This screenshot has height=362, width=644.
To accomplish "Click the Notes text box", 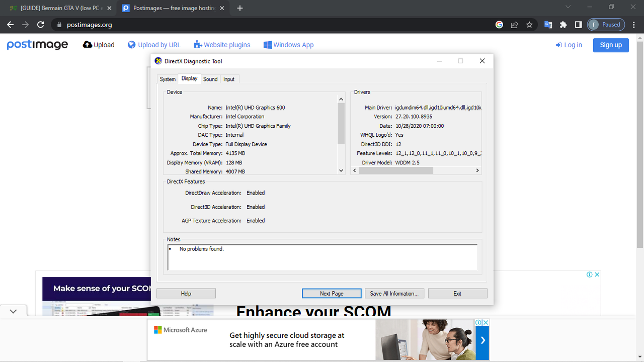I will coord(323,257).
